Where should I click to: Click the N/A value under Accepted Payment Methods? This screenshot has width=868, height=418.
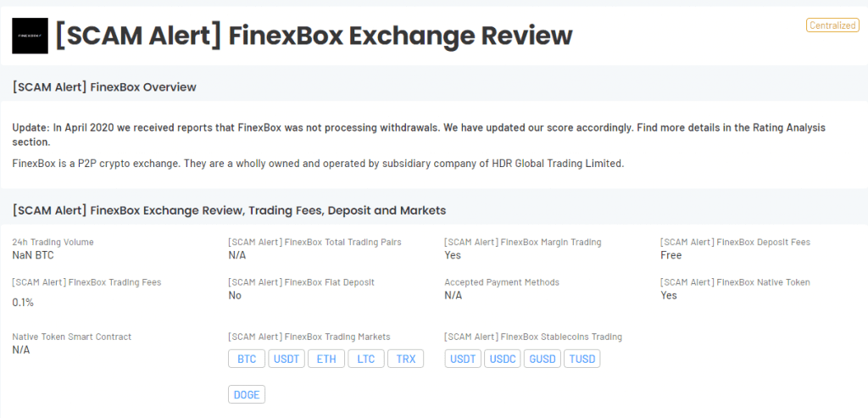453,295
